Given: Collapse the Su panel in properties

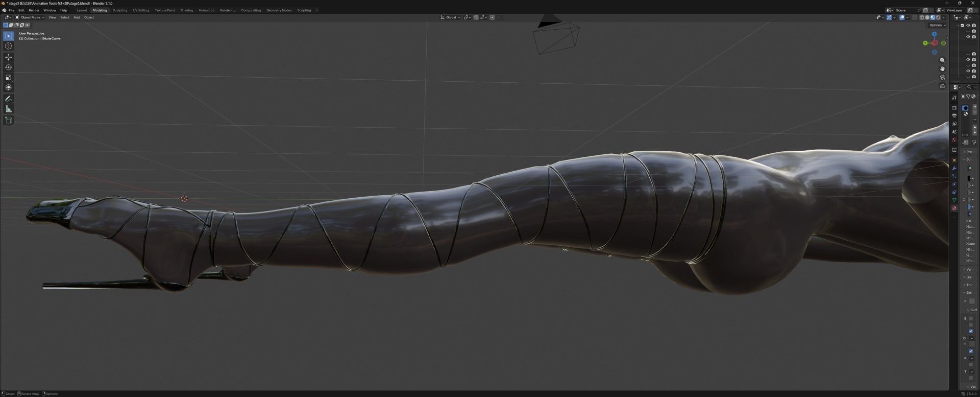Looking at the screenshot, I should tap(969, 159).
